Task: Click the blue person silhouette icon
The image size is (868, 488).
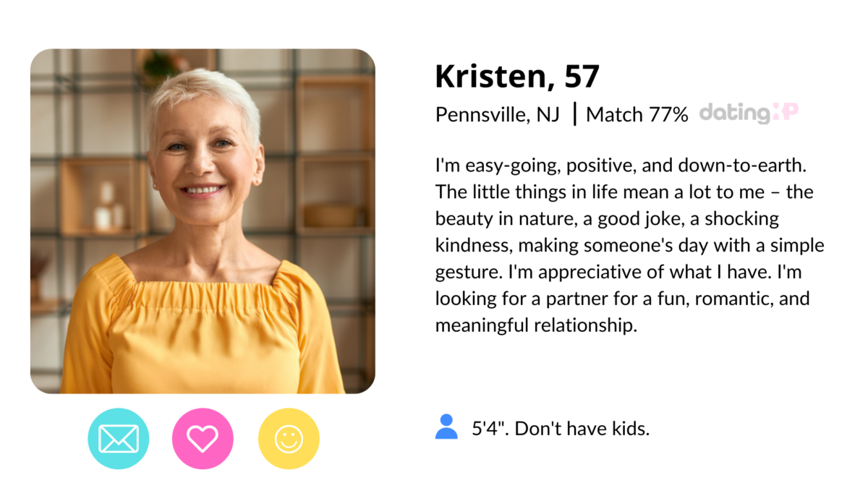Action: click(447, 427)
